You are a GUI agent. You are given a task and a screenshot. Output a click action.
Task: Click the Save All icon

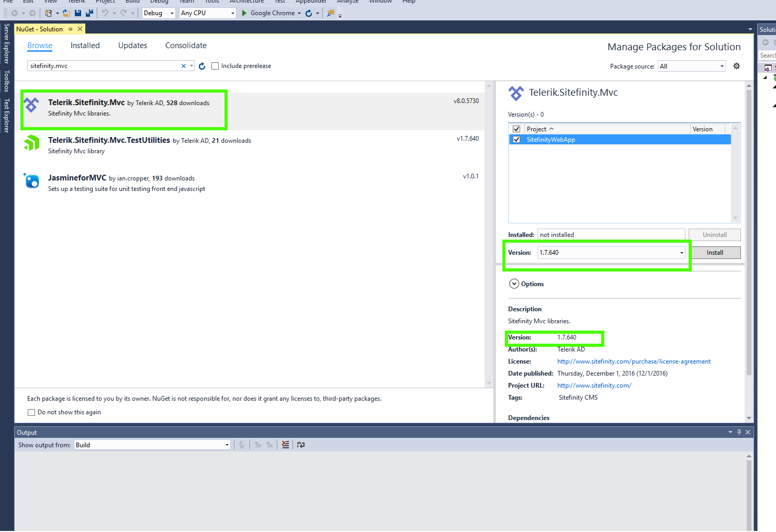pyautogui.click(x=89, y=13)
